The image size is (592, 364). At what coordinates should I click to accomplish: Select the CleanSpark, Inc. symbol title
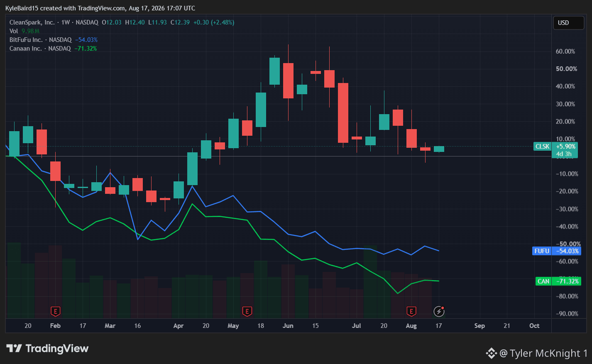(32, 22)
